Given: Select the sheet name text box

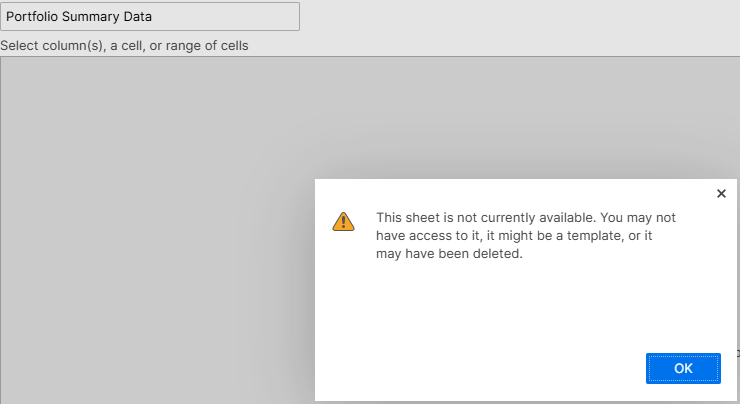Looking at the screenshot, I should [x=150, y=17].
